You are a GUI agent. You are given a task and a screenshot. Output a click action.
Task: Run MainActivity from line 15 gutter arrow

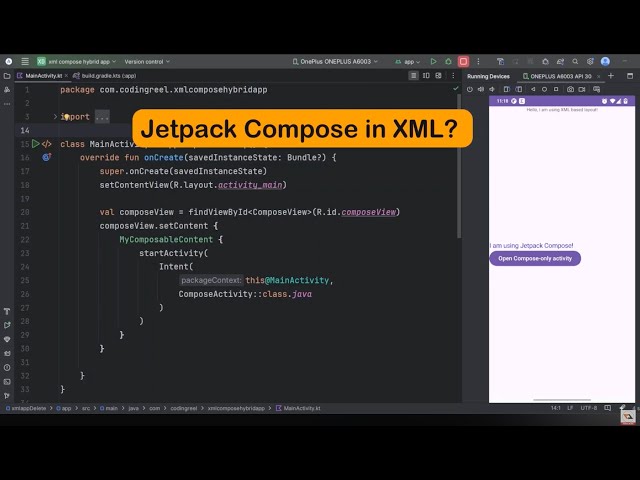[36, 144]
